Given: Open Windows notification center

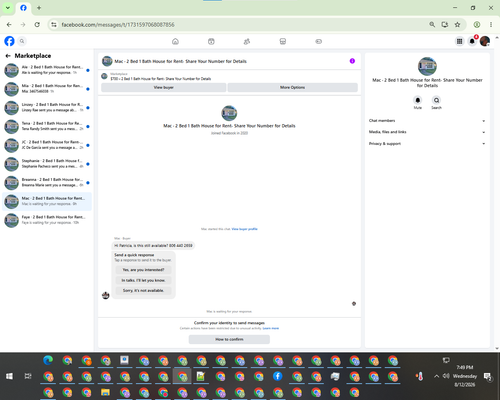Looking at the screenshot, I should click(x=488, y=377).
